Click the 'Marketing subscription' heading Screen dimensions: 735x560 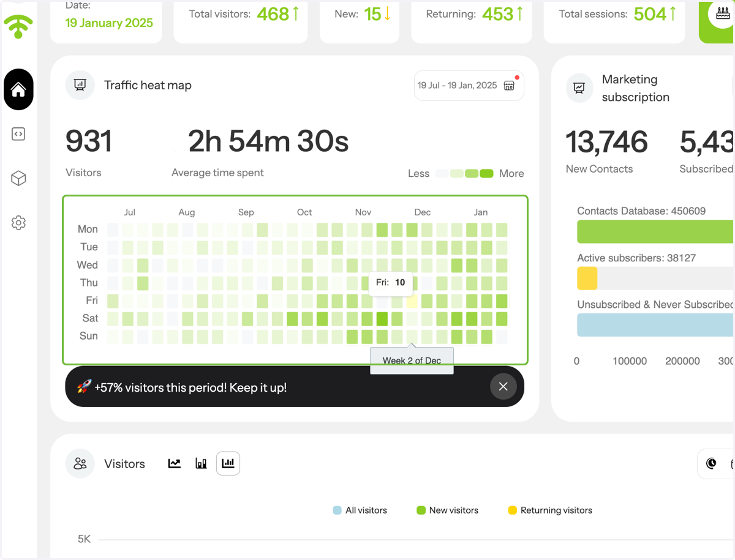(636, 88)
